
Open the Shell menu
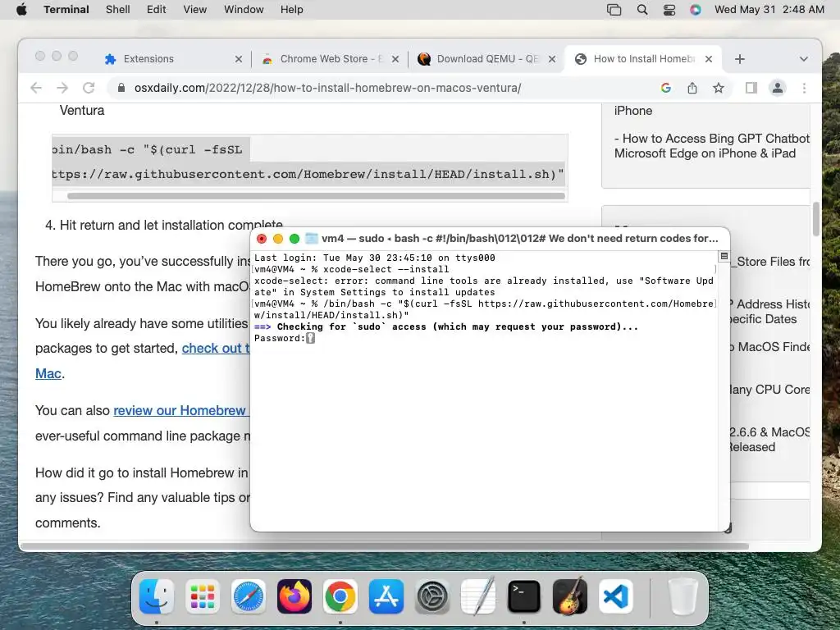pos(118,10)
